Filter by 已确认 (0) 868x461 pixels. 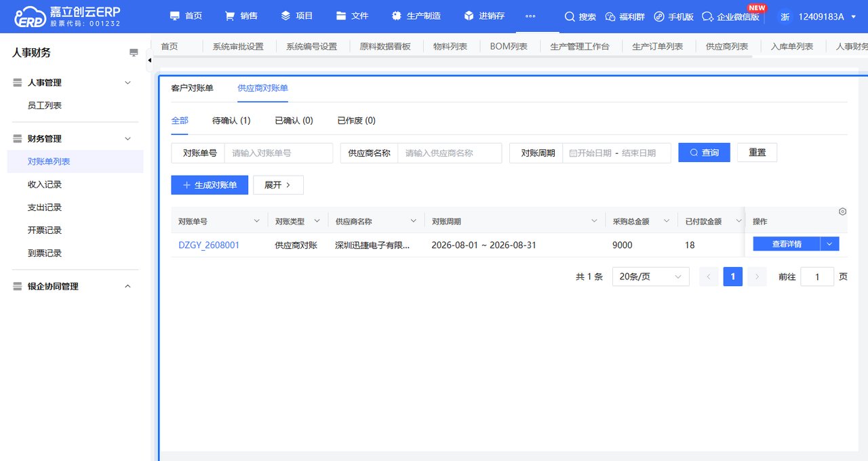[294, 121]
